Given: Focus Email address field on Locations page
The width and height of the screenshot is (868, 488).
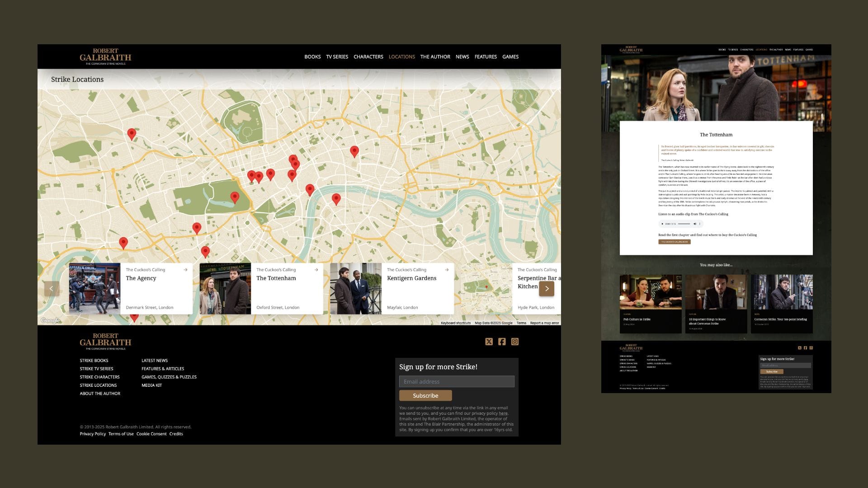Looking at the screenshot, I should point(457,381).
